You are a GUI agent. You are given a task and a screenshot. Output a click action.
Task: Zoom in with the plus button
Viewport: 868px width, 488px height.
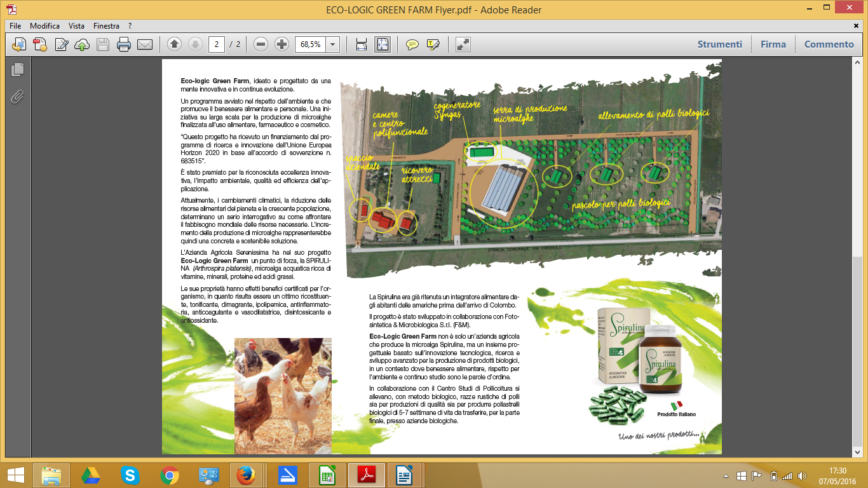(x=281, y=44)
